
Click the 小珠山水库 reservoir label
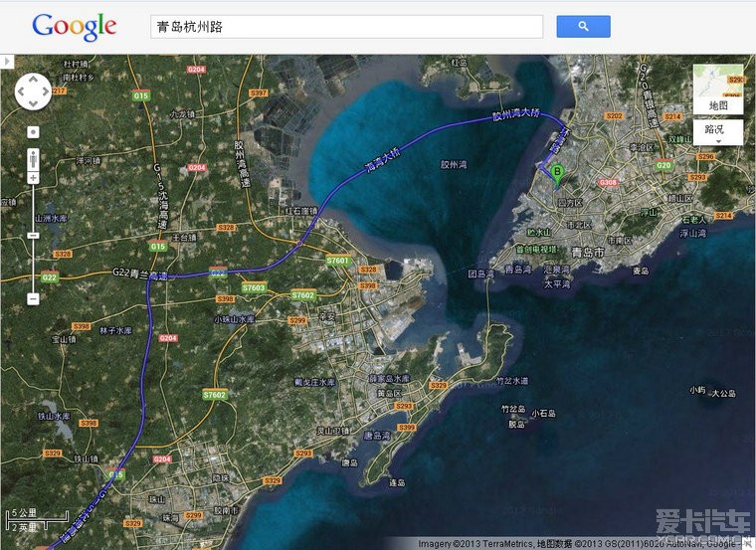pos(235,319)
